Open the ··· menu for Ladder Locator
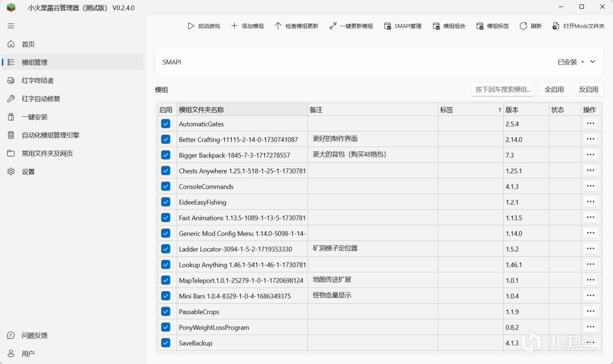The height and width of the screenshot is (364, 613). point(590,249)
